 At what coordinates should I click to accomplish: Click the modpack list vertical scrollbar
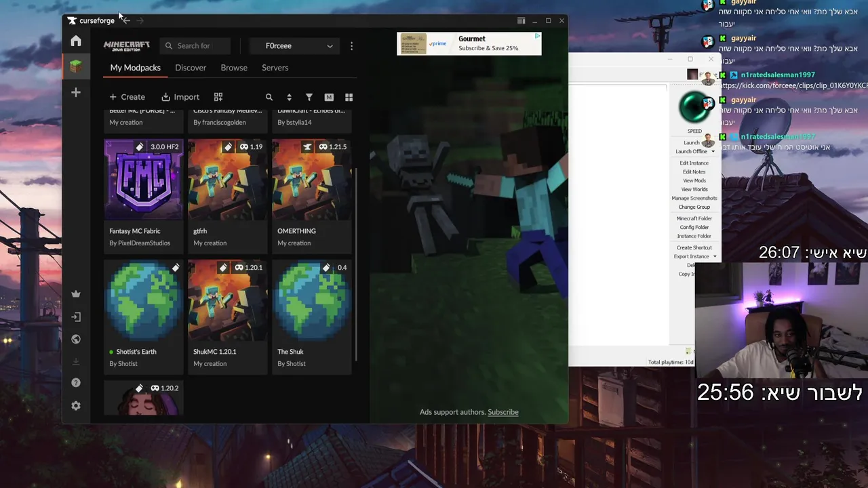tap(356, 264)
